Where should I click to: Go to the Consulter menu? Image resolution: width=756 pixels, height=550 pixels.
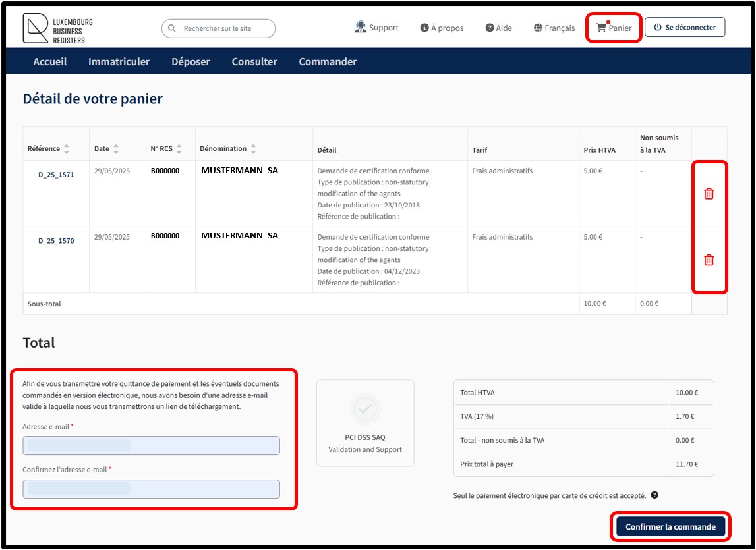[x=254, y=61]
